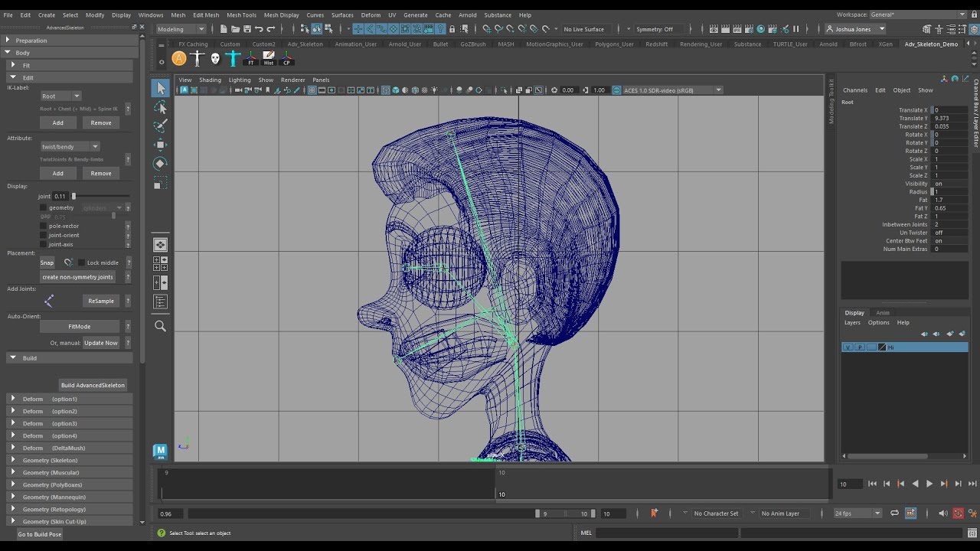Open the 24 fps dropdown
This screenshot has height=551, width=980.
(857, 514)
